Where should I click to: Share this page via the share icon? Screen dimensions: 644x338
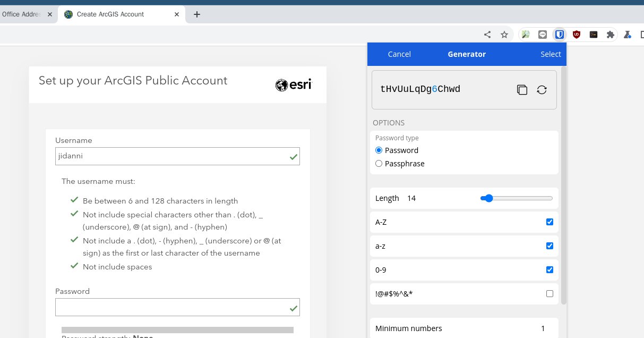(x=487, y=35)
